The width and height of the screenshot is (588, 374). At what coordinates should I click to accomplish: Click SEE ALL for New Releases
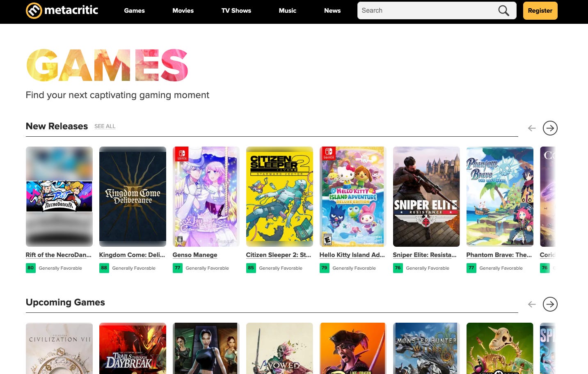(x=105, y=126)
